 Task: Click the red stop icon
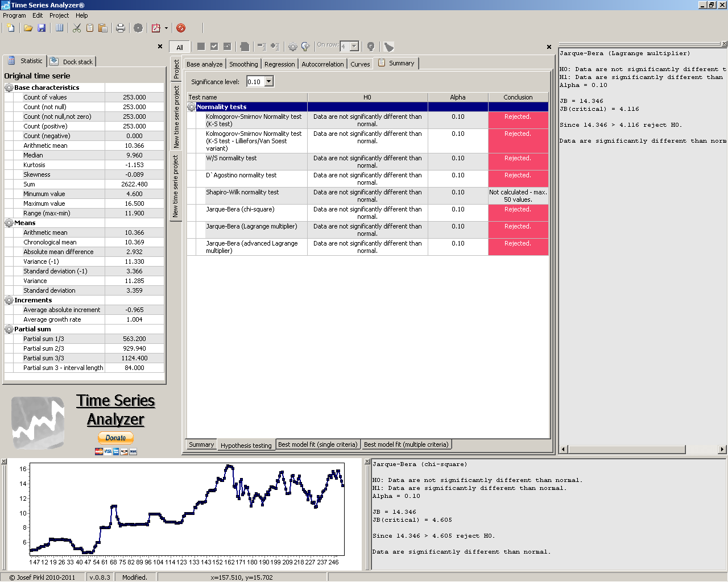coord(181,28)
